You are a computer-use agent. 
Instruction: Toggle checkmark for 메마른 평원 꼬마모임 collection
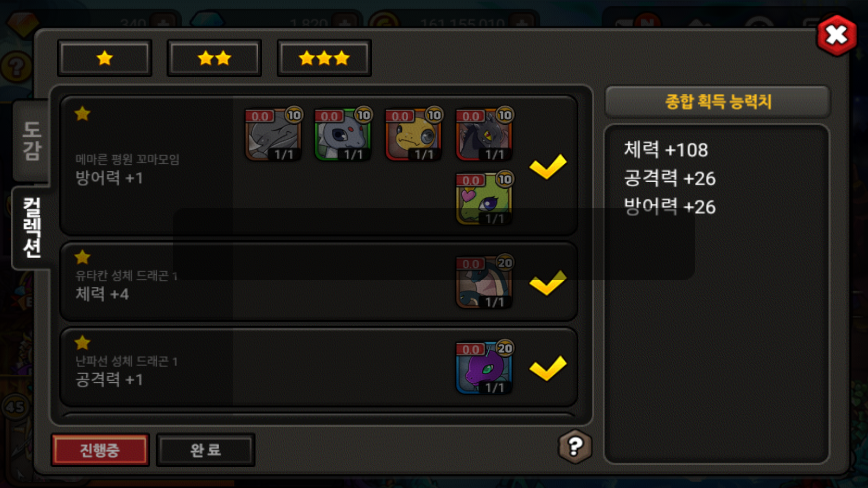(x=548, y=166)
